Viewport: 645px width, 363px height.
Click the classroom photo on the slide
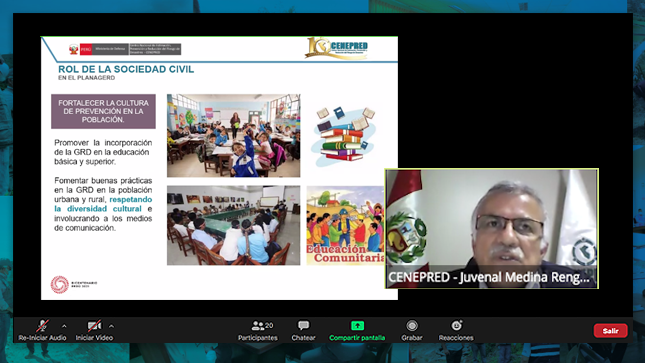point(233,135)
